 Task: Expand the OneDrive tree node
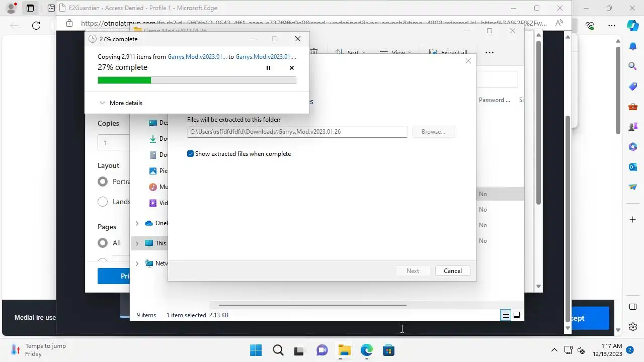tap(137, 223)
